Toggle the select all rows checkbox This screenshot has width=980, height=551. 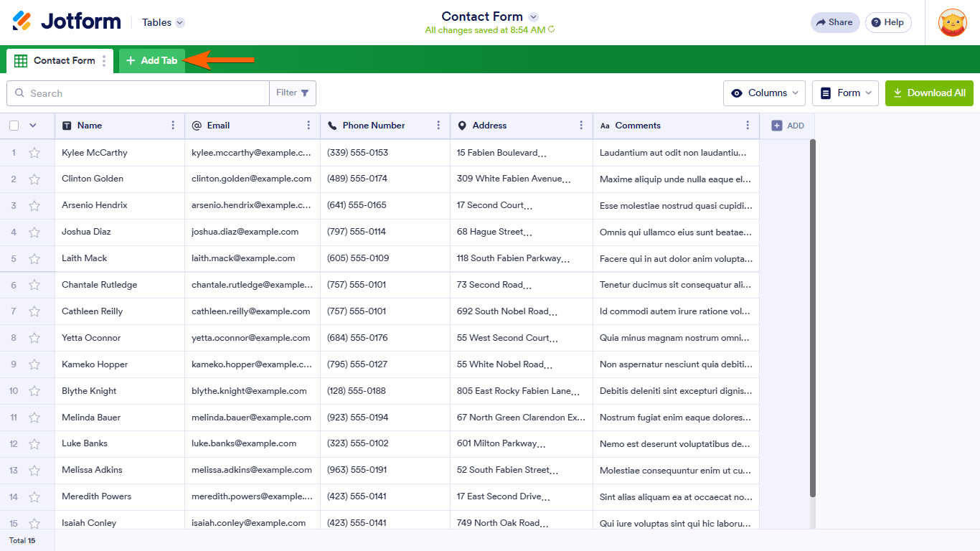pyautogui.click(x=14, y=126)
